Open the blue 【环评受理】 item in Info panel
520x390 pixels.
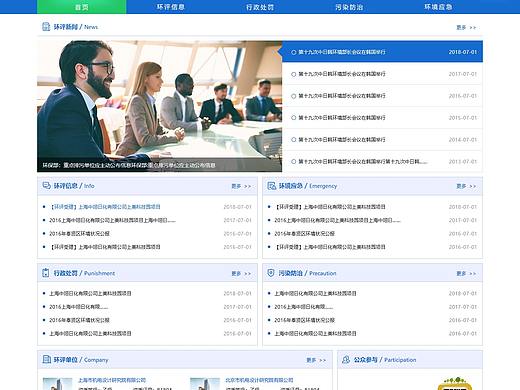click(105, 207)
